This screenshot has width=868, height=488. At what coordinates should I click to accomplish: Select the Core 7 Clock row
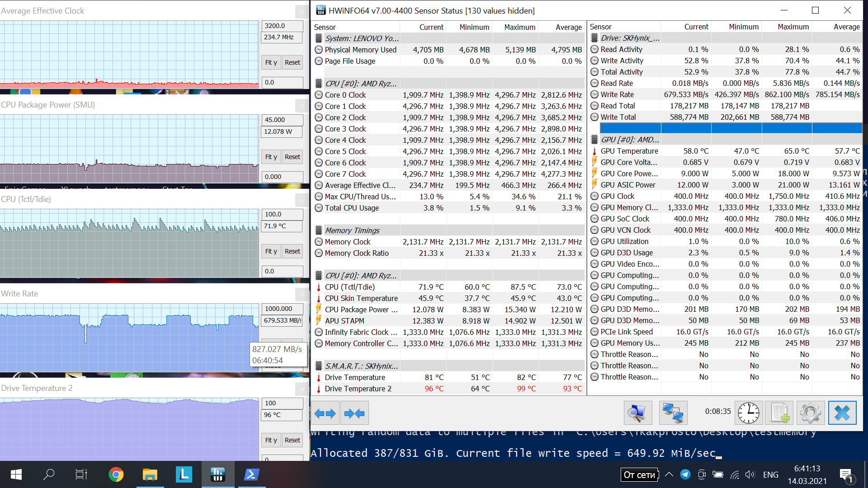point(448,174)
